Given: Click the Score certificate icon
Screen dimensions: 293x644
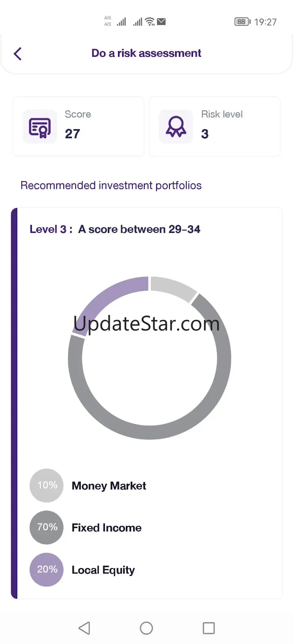Looking at the screenshot, I should 40,127.
